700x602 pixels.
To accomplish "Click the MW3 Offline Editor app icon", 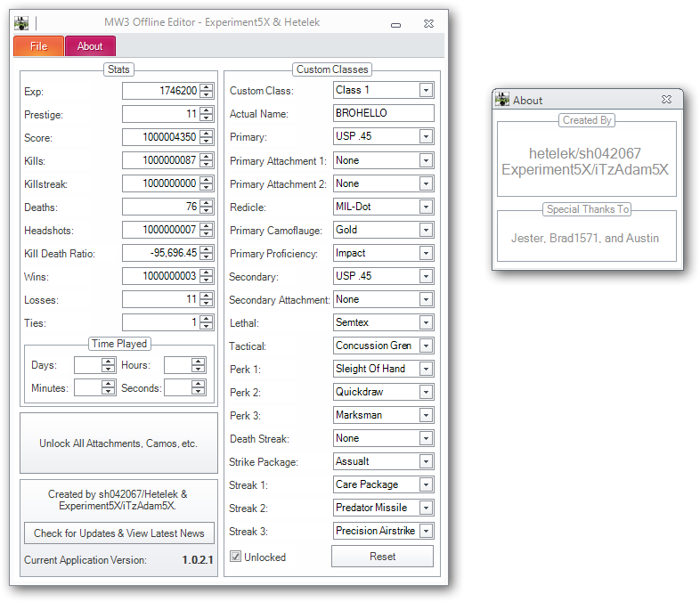I will coord(21,23).
